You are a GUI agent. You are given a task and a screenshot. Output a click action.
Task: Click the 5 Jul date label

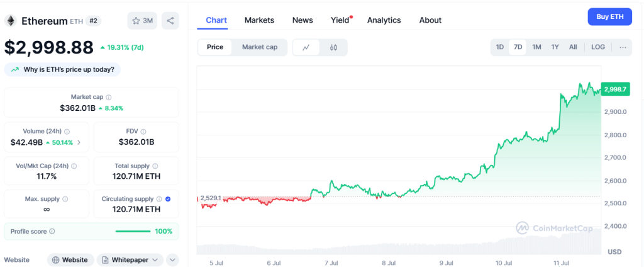(216, 263)
